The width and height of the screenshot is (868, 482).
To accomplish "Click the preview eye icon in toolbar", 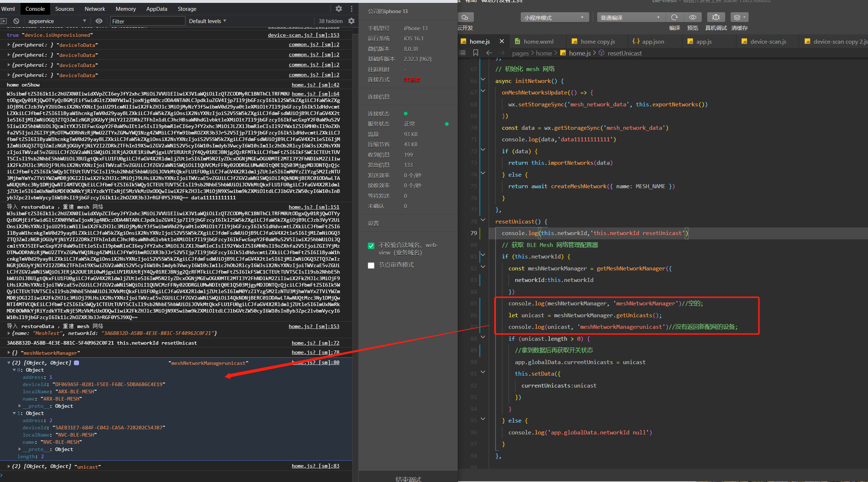I will (x=692, y=17).
